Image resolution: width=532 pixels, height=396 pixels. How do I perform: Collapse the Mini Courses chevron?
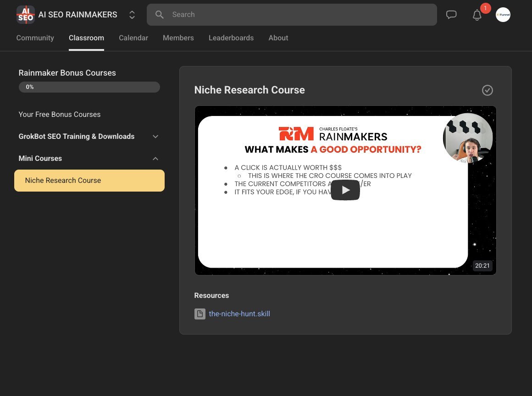point(155,159)
